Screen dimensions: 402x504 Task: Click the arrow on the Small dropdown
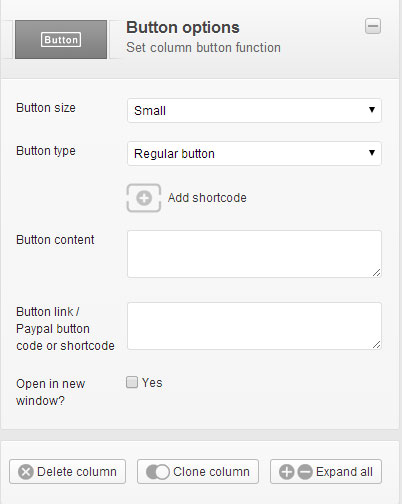click(x=372, y=110)
